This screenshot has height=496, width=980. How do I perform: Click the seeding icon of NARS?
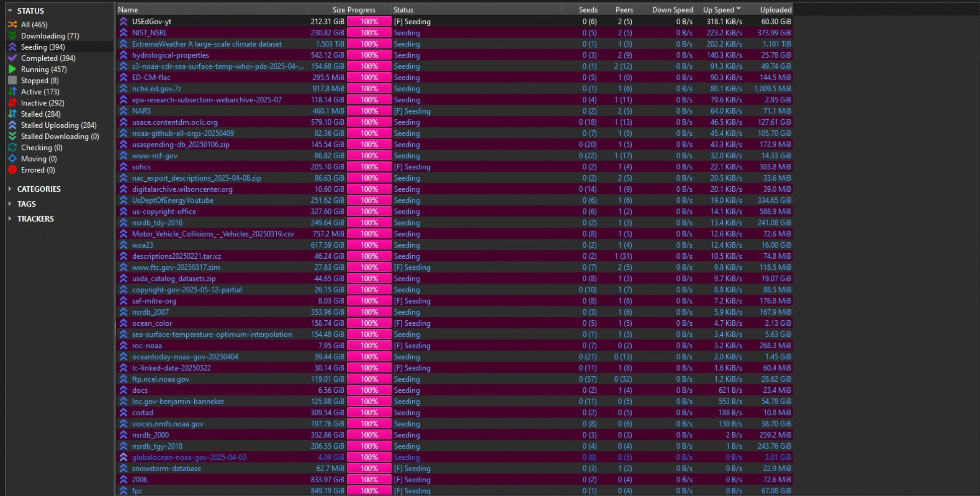click(123, 111)
